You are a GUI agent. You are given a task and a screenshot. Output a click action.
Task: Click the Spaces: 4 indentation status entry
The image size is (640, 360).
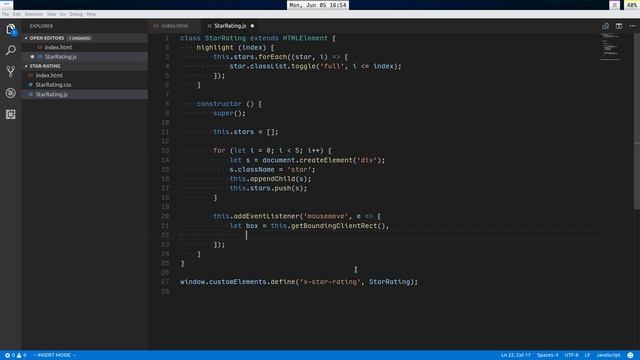(x=548, y=355)
